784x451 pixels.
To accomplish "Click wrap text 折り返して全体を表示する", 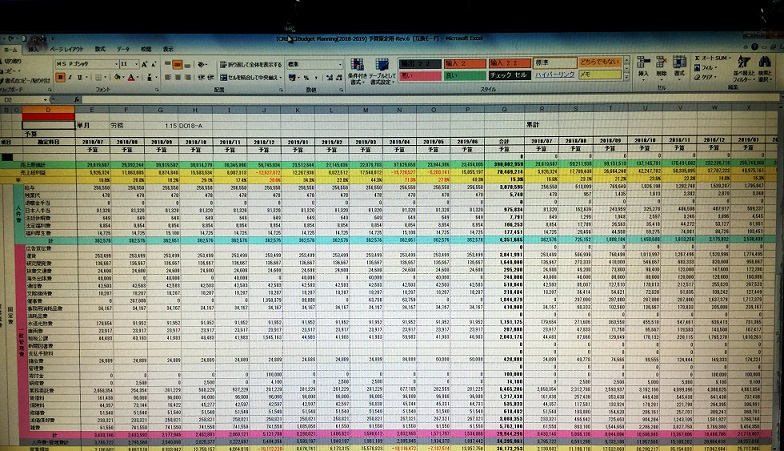I will pos(250,65).
